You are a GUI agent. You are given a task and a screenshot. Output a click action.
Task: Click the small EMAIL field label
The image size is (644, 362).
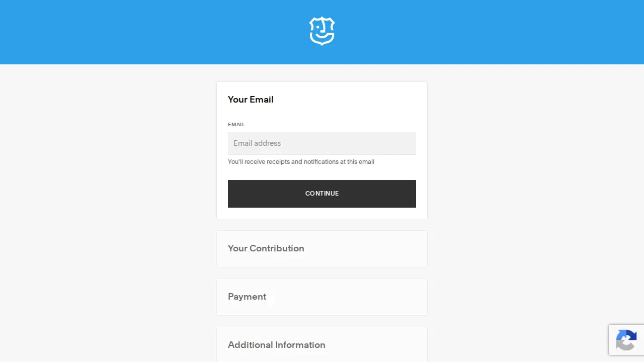[236, 124]
